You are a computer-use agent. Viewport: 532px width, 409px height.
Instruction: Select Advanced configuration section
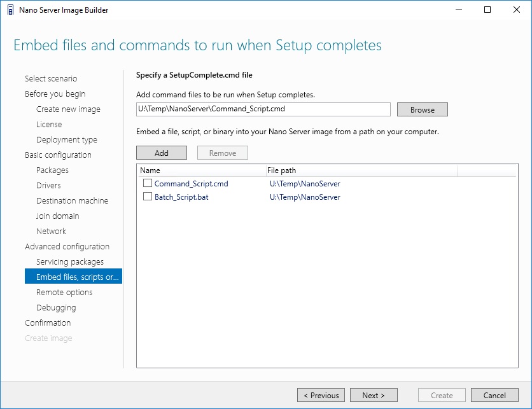[x=67, y=247]
